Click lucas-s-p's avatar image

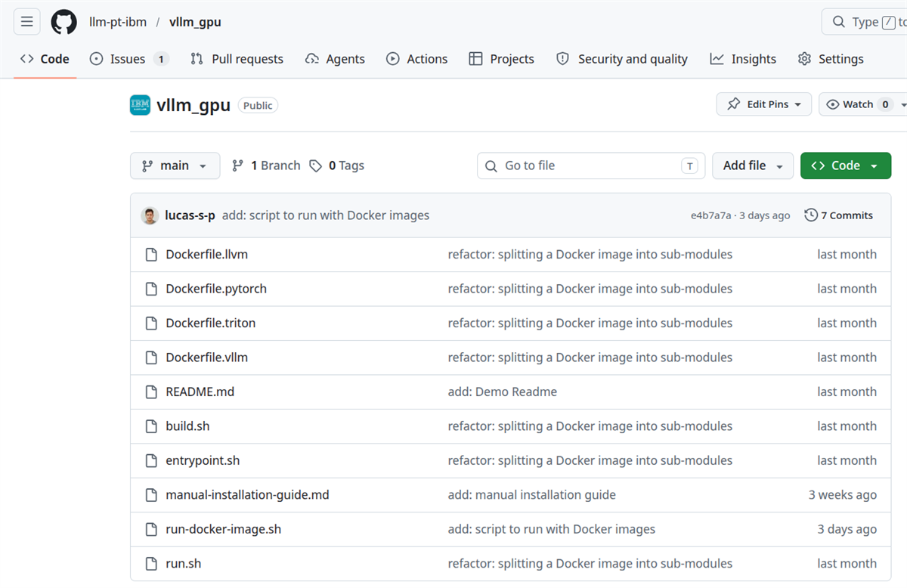[150, 215]
